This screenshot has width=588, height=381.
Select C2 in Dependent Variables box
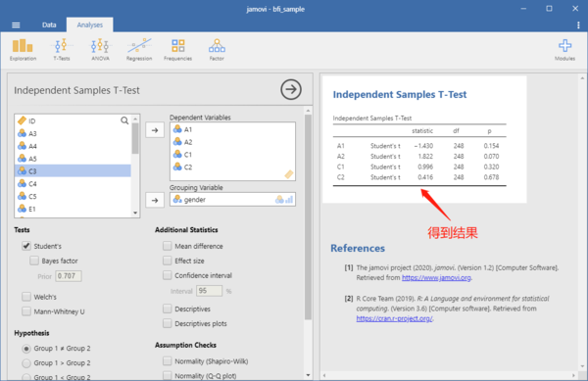point(232,167)
